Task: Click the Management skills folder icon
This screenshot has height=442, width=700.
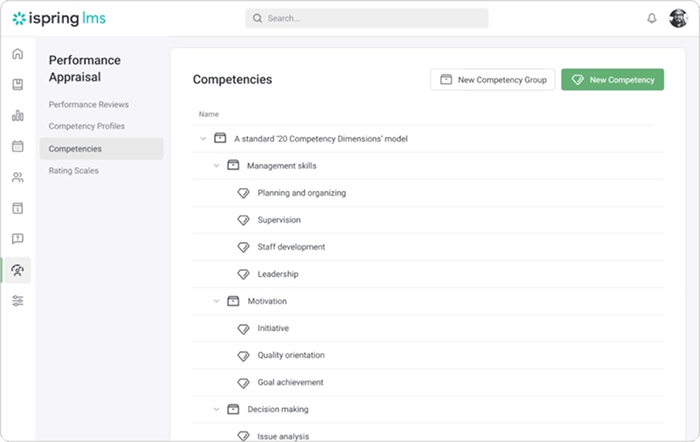Action: 233,165
